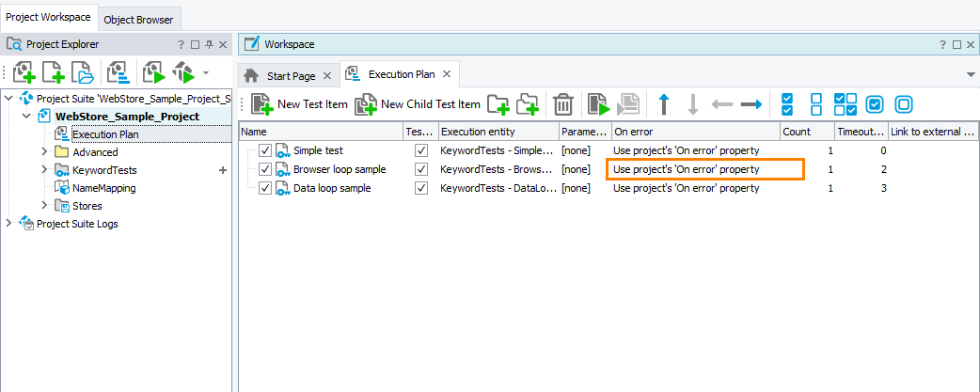
Task: Toggle the Browser loop sample name checkbox
Action: tap(265, 169)
